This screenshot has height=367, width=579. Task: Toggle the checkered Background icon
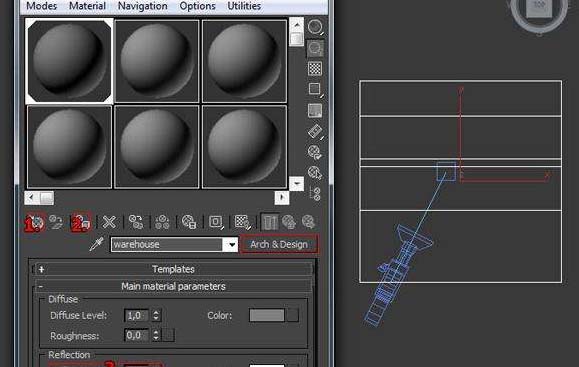(315, 69)
